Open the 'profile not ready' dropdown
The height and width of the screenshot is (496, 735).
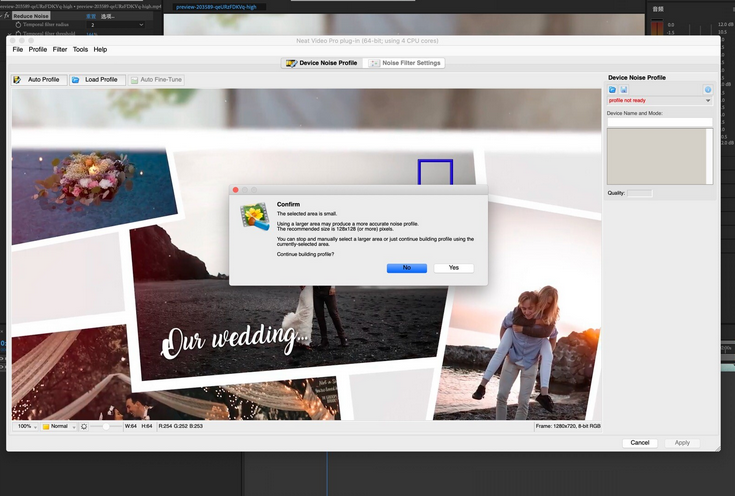click(x=660, y=100)
